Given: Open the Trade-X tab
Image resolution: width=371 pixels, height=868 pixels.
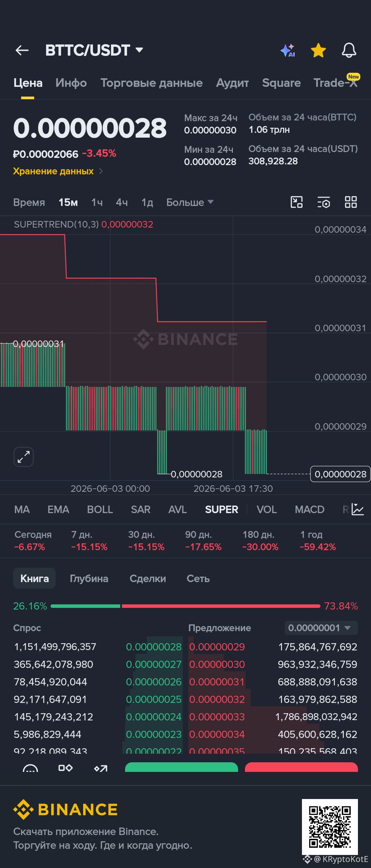Looking at the screenshot, I should (x=336, y=83).
